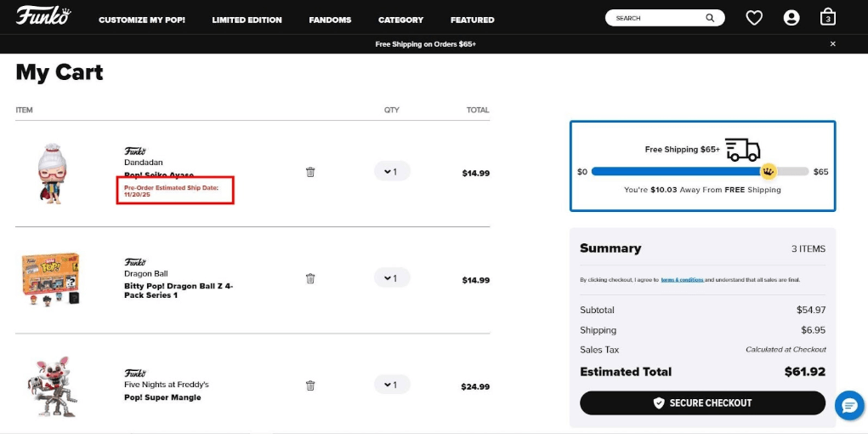
Task: Open the live chat bubble icon
Action: [849, 406]
